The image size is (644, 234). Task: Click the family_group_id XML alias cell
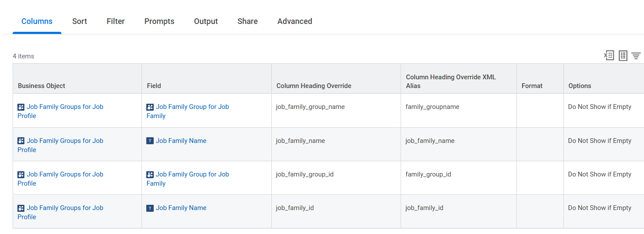point(459,178)
